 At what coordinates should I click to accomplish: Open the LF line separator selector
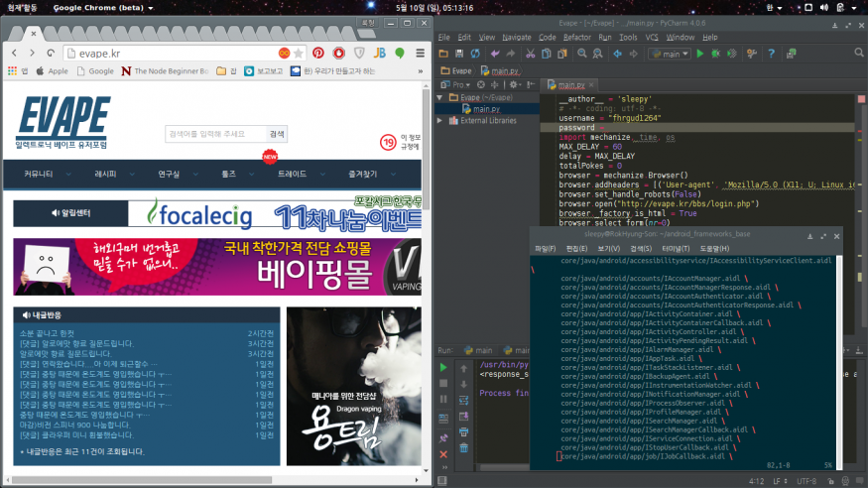point(780,481)
